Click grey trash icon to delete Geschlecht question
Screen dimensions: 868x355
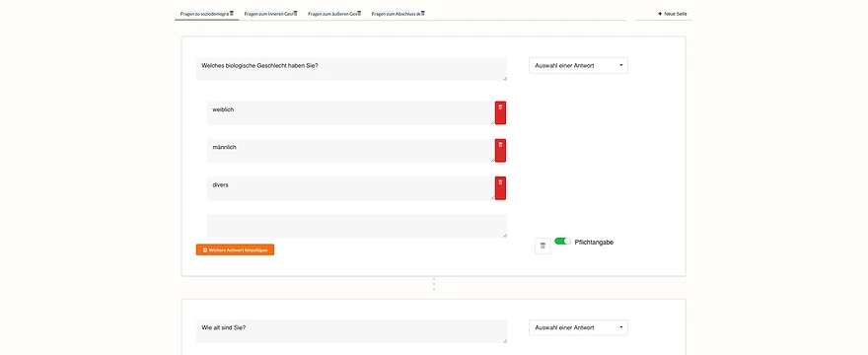[542, 246]
